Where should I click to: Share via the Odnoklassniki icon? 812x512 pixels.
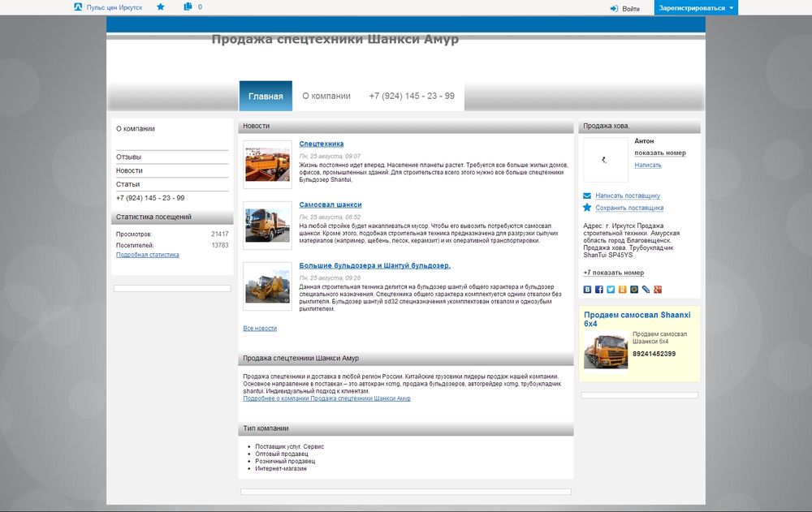click(x=623, y=290)
